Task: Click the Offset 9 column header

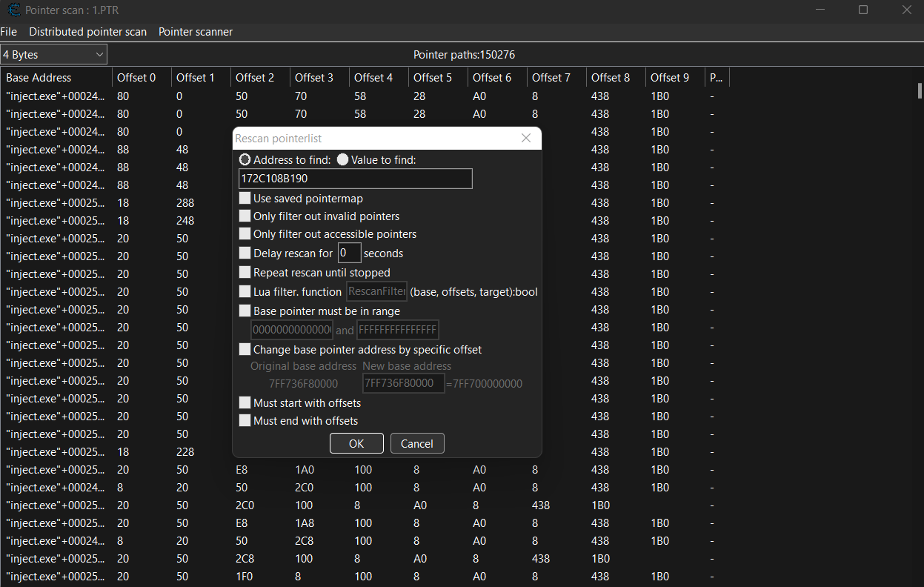Action: click(x=676, y=78)
